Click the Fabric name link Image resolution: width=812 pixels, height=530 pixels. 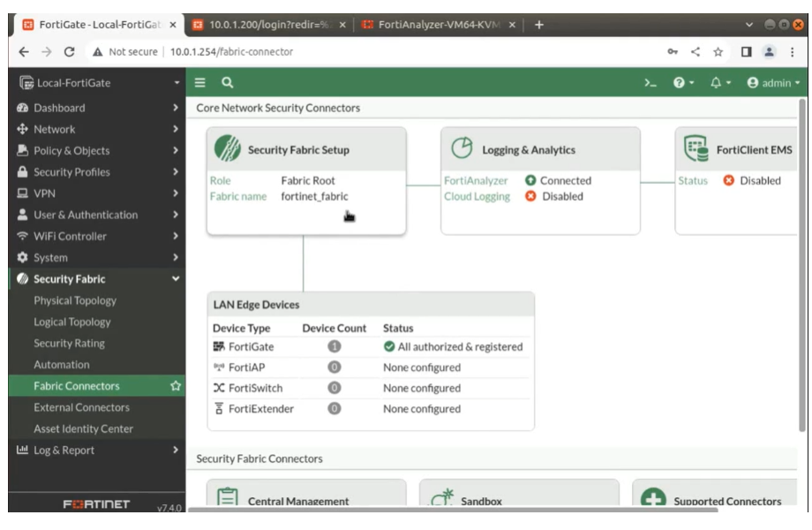click(x=238, y=196)
